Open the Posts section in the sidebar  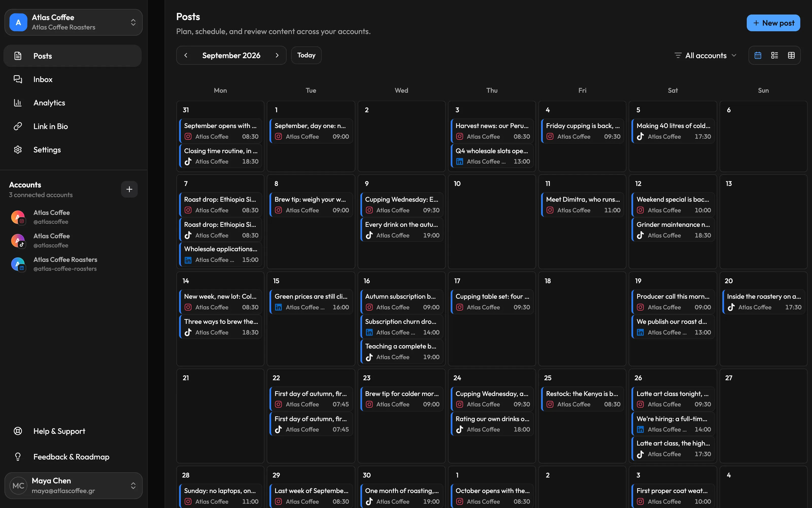(73, 56)
